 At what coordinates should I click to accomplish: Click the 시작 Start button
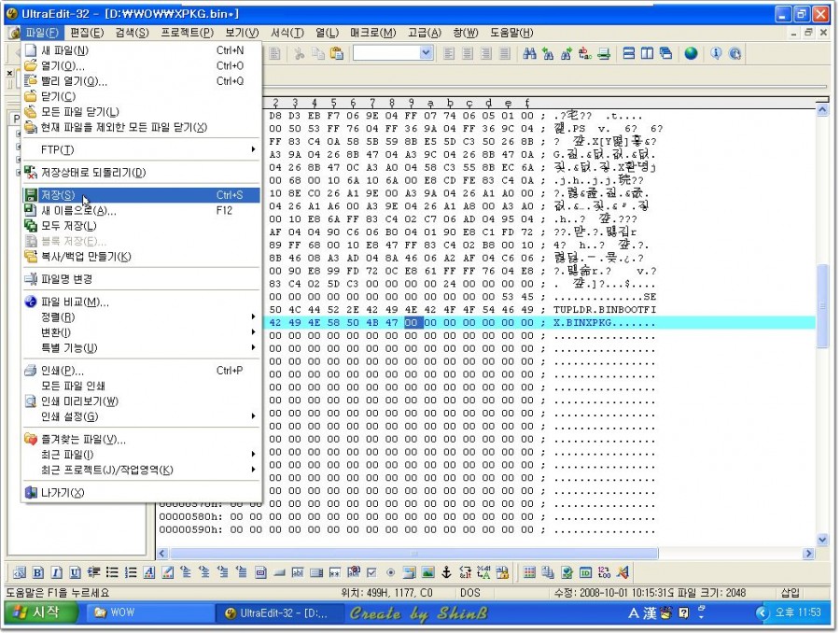click(41, 612)
